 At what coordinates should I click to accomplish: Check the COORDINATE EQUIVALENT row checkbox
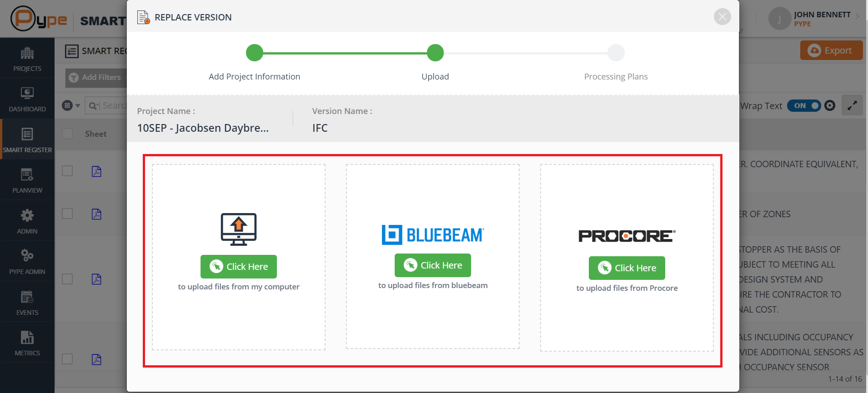[x=67, y=171]
